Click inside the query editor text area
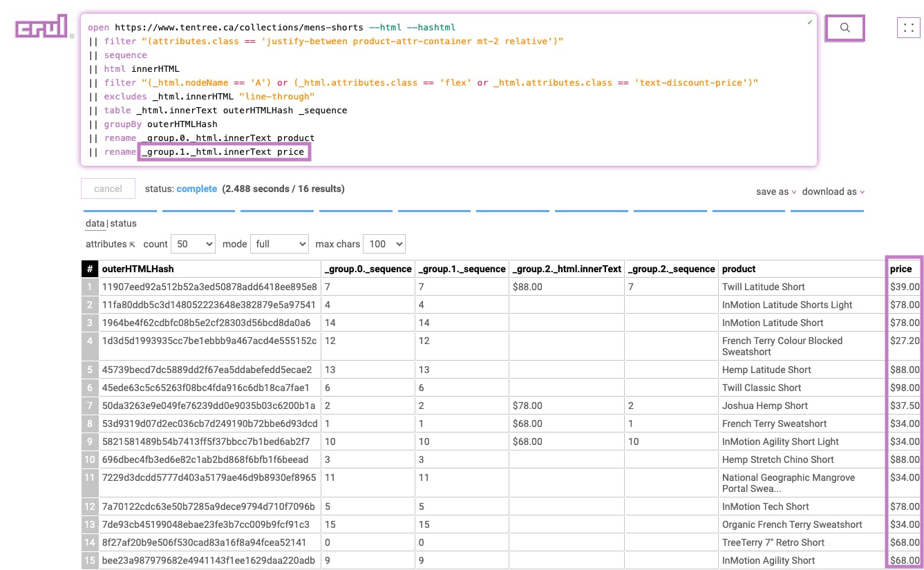 (x=449, y=90)
